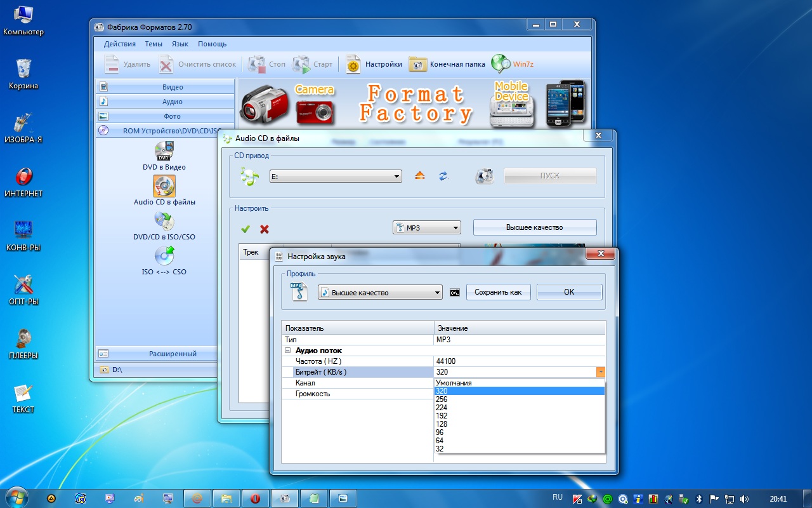This screenshot has width=812, height=508.
Task: Select the ISO <--> CSO icon
Action: [x=164, y=255]
